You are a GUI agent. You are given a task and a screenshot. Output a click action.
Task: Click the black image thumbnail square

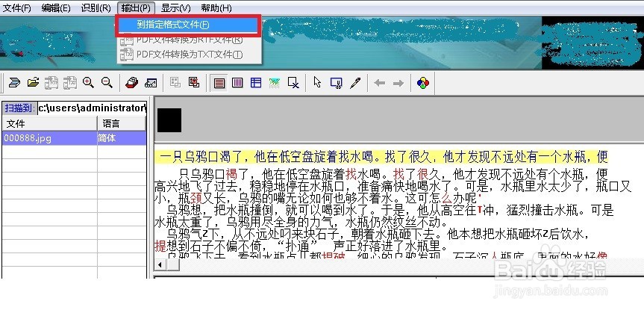click(169, 120)
